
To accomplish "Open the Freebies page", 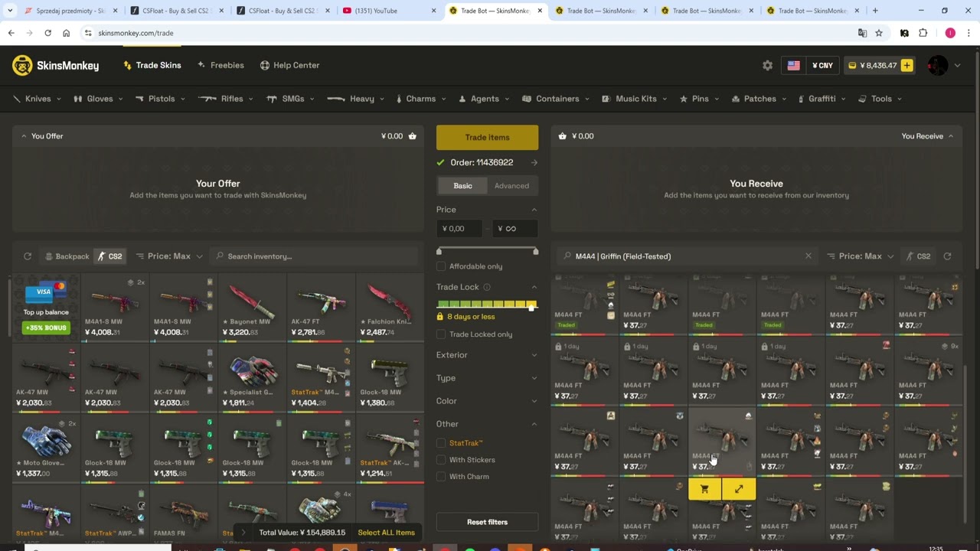I will coord(220,65).
